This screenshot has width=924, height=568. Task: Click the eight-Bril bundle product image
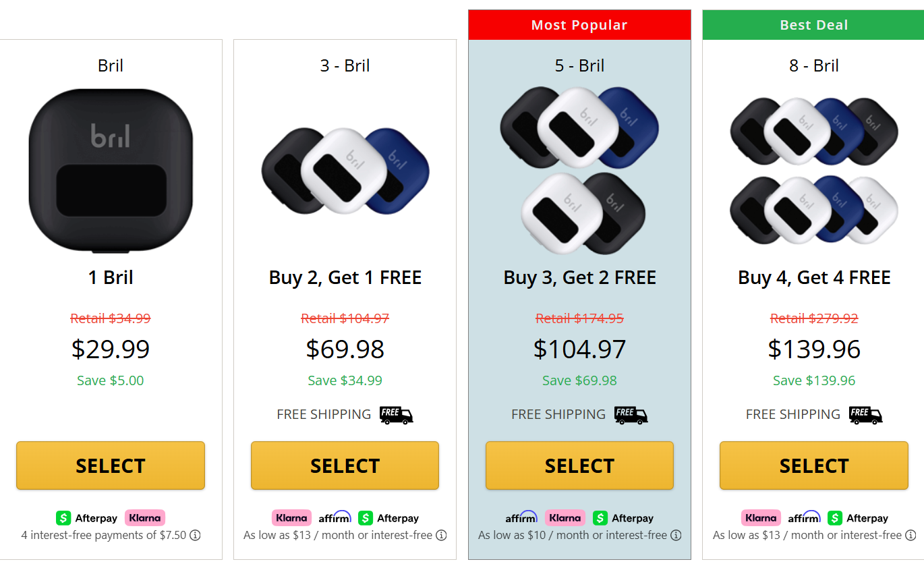813,171
